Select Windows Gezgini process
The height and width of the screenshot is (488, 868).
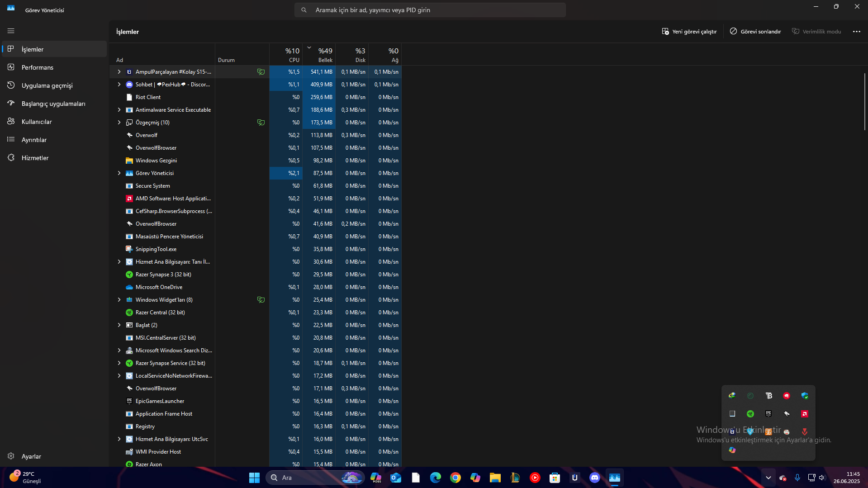click(x=256, y=161)
